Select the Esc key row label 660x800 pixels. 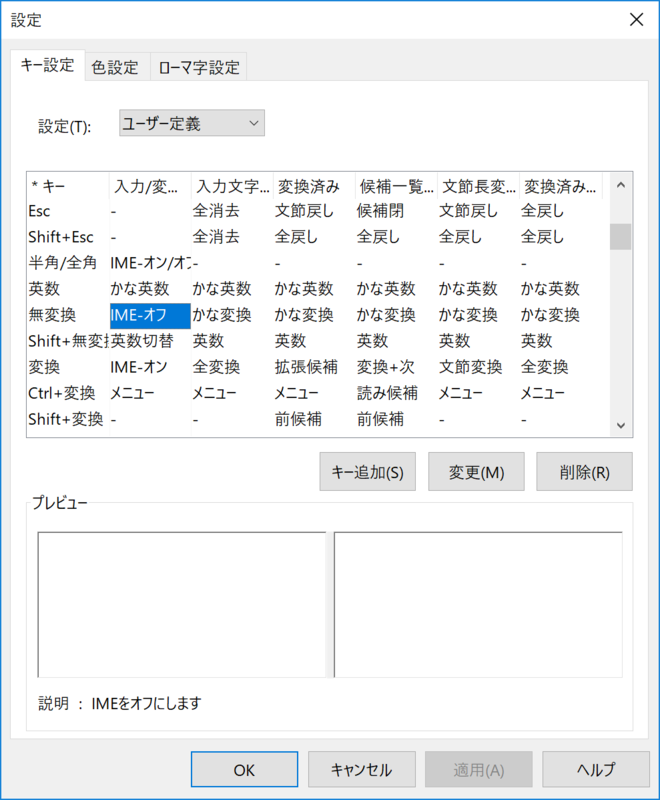pyautogui.click(x=39, y=211)
